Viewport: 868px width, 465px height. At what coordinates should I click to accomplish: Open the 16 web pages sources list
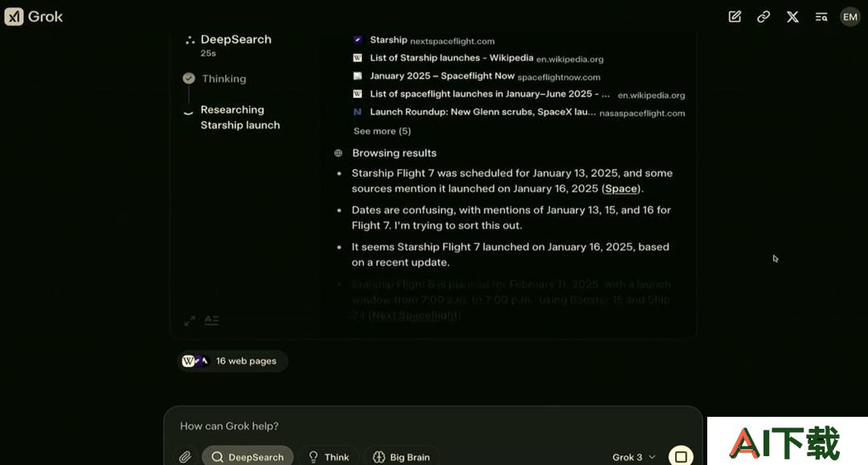[232, 361]
